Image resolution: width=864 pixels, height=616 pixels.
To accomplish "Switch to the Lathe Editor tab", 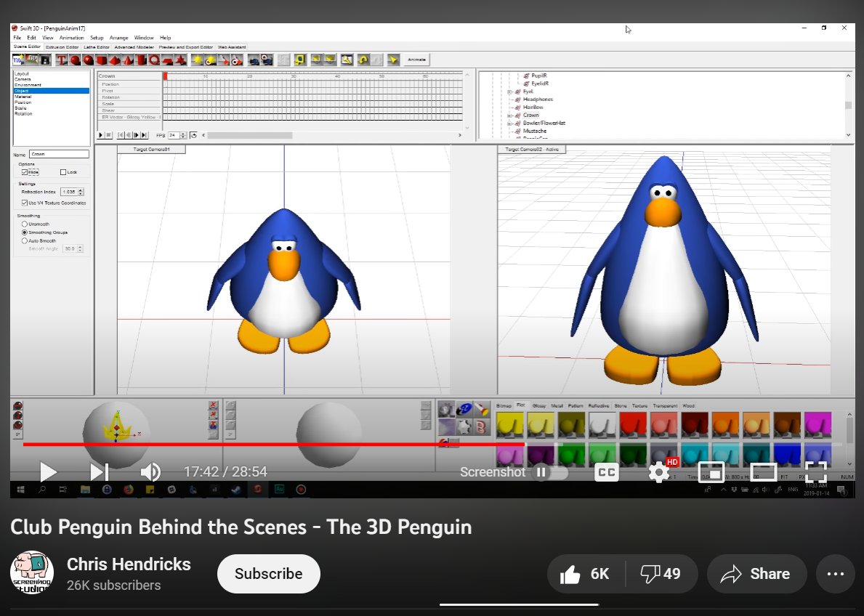I will click(97, 47).
